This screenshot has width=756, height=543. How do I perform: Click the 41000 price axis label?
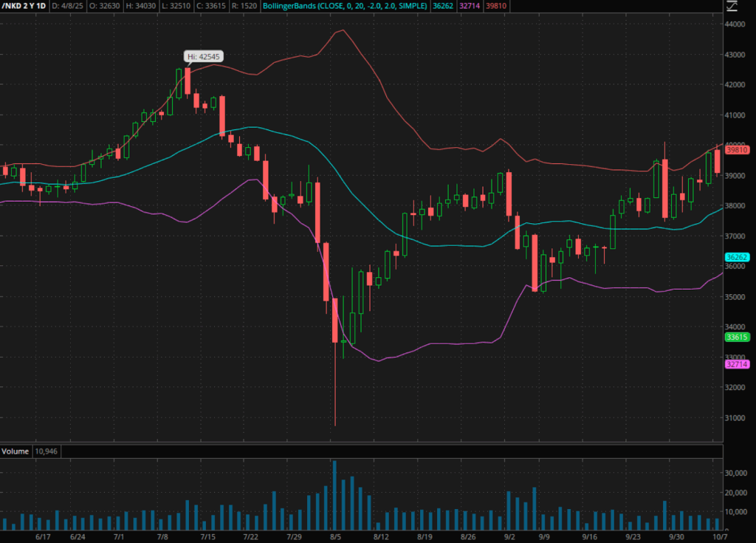(x=735, y=115)
